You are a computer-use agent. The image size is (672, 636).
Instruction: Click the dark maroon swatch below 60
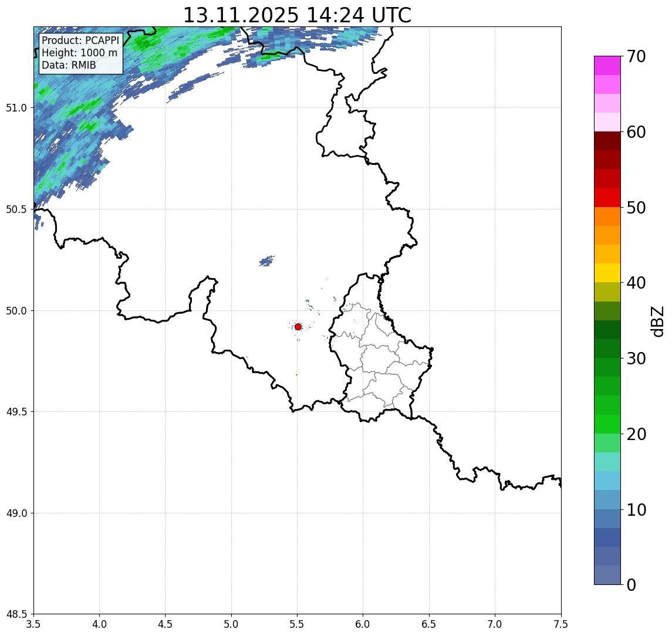coord(607,141)
